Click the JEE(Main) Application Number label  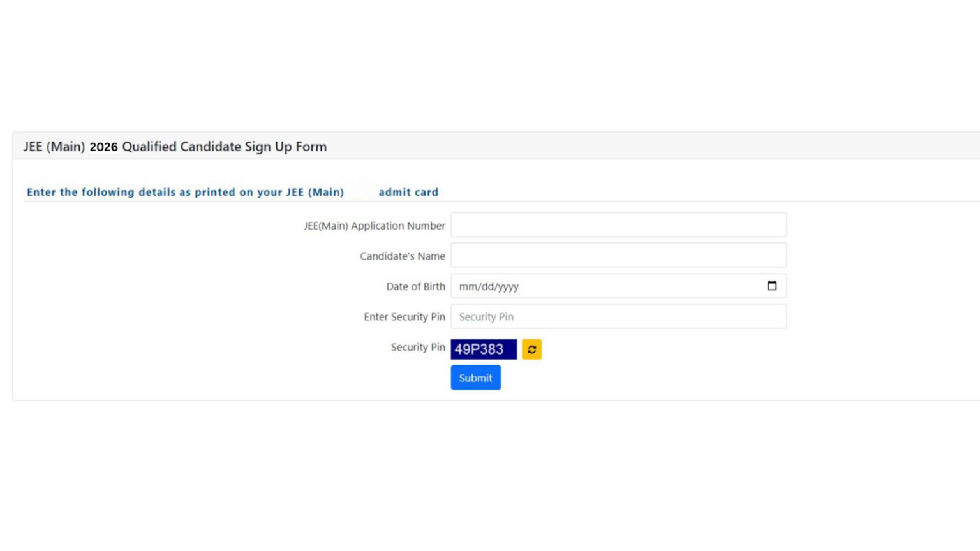click(x=375, y=226)
